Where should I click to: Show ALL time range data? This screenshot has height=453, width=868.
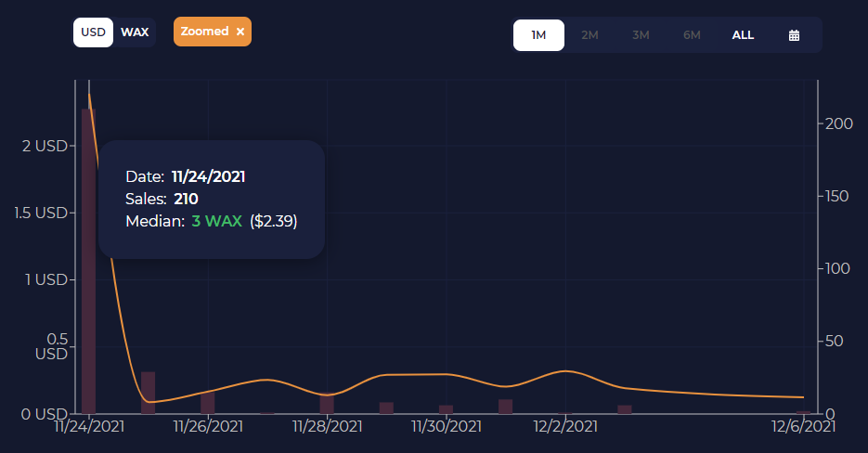[x=743, y=35]
